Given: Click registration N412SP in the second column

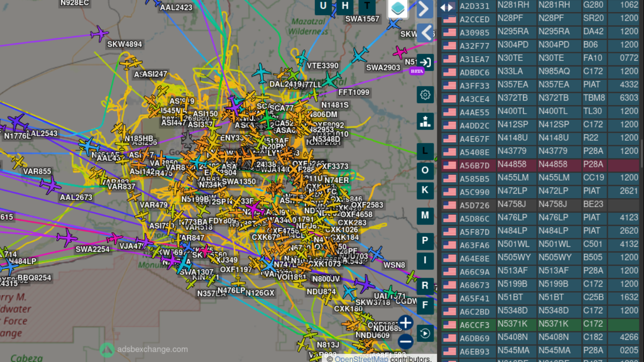Looking at the screenshot, I should 513,125.
